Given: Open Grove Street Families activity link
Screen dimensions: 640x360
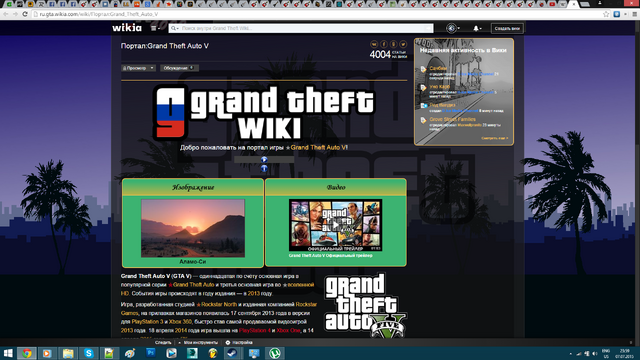Looking at the screenshot, I should pos(452,120).
